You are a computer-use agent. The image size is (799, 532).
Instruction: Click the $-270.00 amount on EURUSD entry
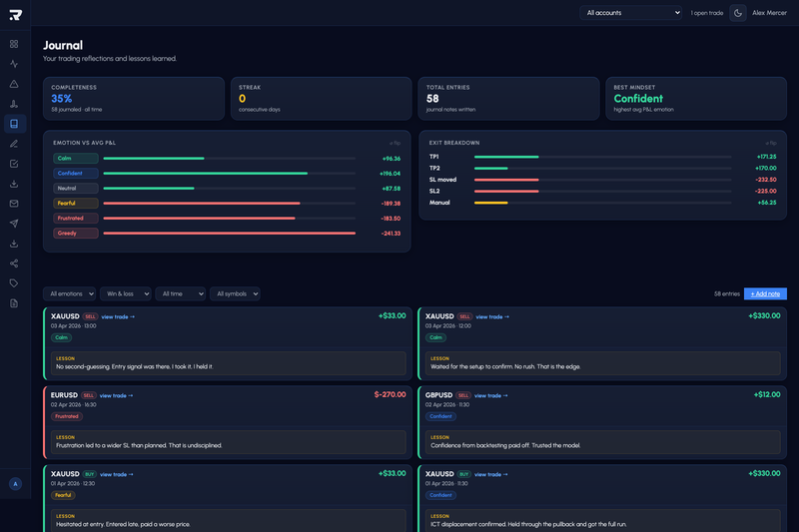390,394
